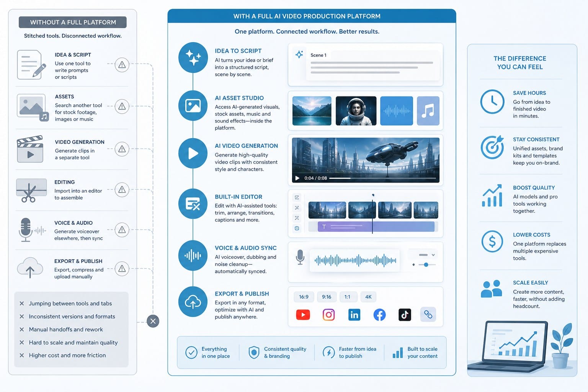Image resolution: width=588 pixels, height=392 pixels.
Task: Click the copy link icon beside TikTok
Action: point(428,315)
